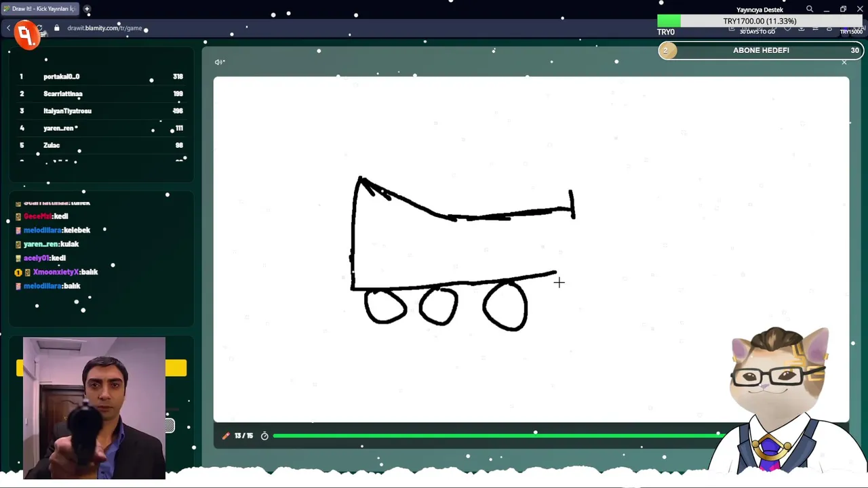This screenshot has height=488, width=868.
Task: Click the Yayıncıya Destek label
Action: coord(759,9)
